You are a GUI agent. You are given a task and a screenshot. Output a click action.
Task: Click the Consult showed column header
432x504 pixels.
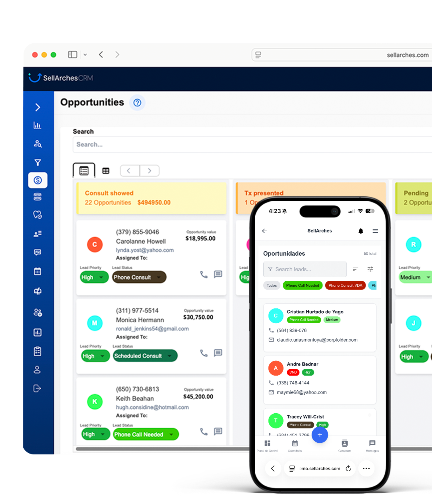(x=151, y=198)
